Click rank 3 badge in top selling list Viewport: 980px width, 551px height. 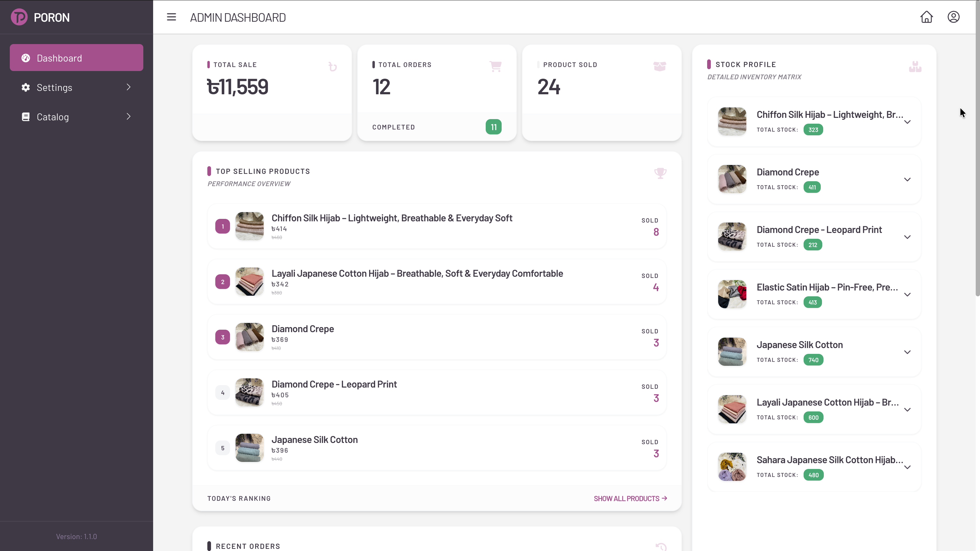click(223, 337)
